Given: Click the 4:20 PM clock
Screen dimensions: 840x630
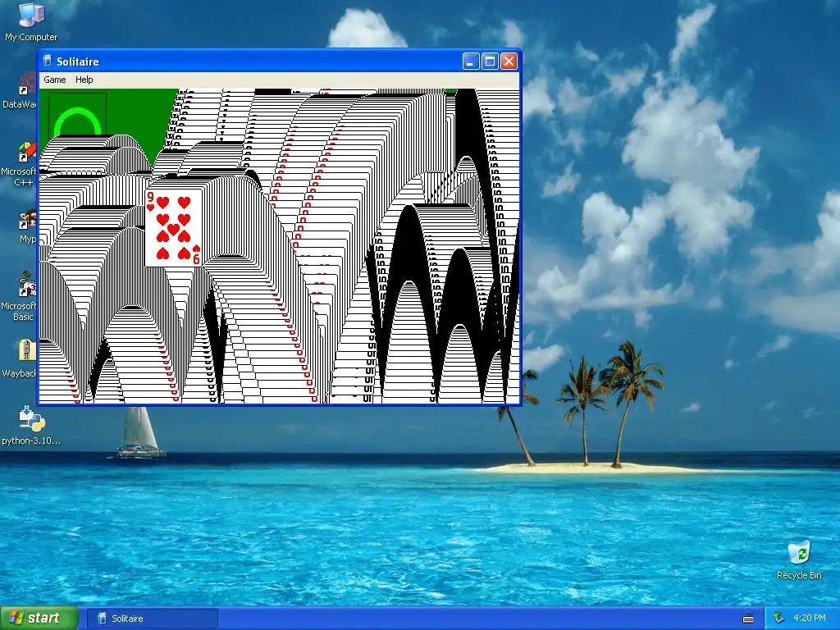Looking at the screenshot, I should tap(810, 619).
